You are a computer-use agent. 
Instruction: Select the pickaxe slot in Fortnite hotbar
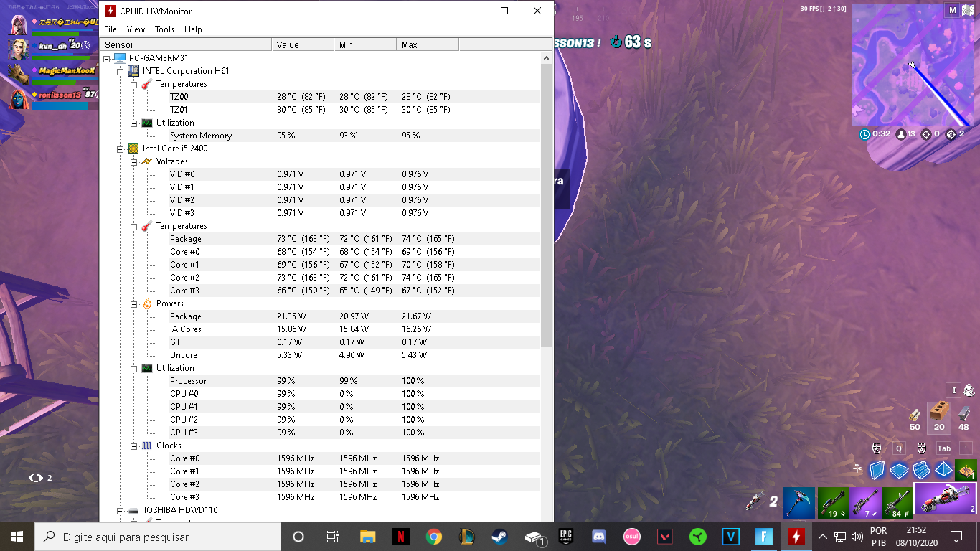click(x=798, y=503)
